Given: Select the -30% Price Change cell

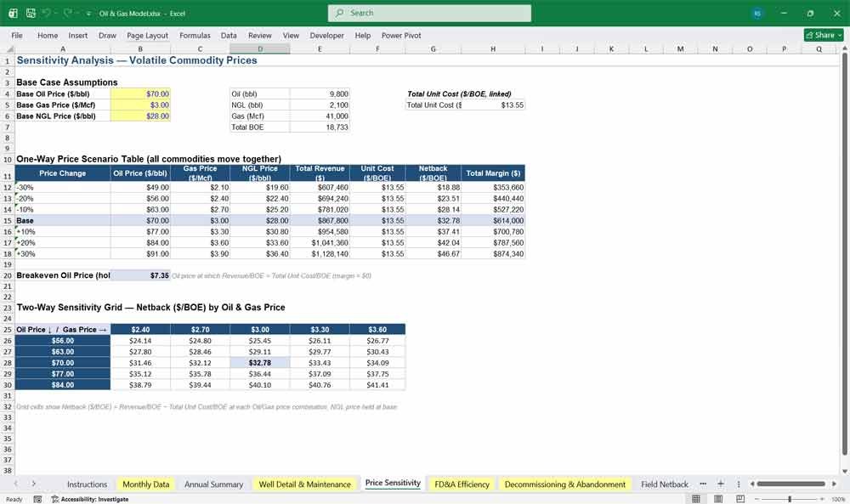Looking at the screenshot, I should 63,188.
